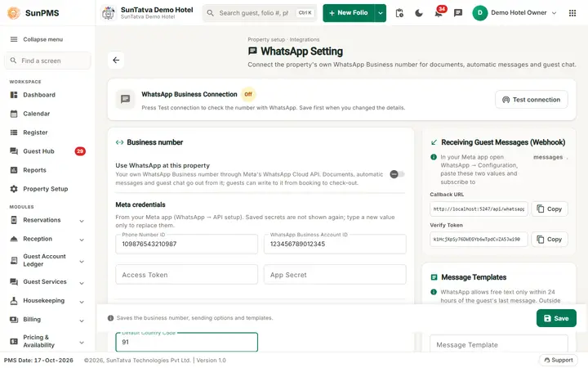Image resolution: width=588 pixels, height=368 pixels.
Task: Click the Guest Hub sidebar icon
Action: pyautogui.click(x=14, y=151)
